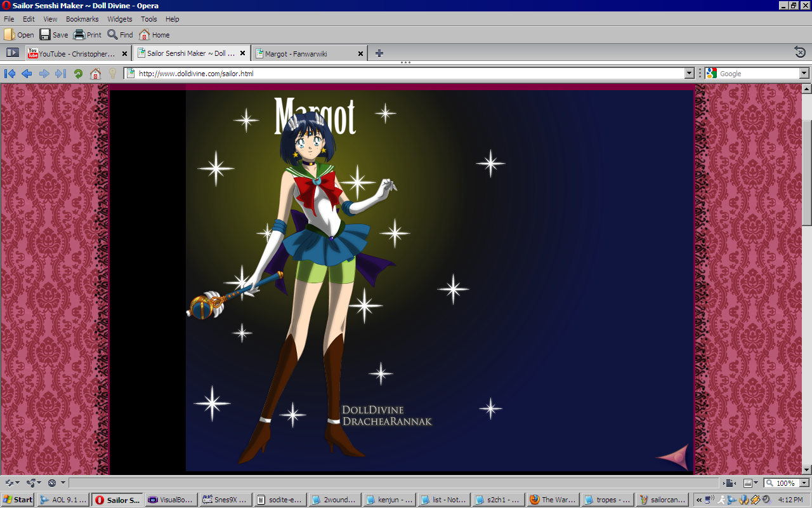
Task: Click the Print toolbar button
Action: pos(88,35)
